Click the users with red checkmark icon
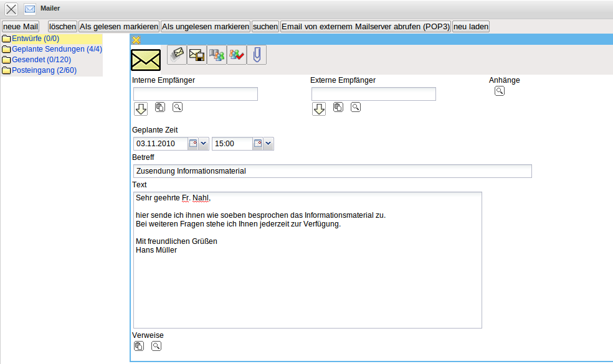 (x=237, y=55)
